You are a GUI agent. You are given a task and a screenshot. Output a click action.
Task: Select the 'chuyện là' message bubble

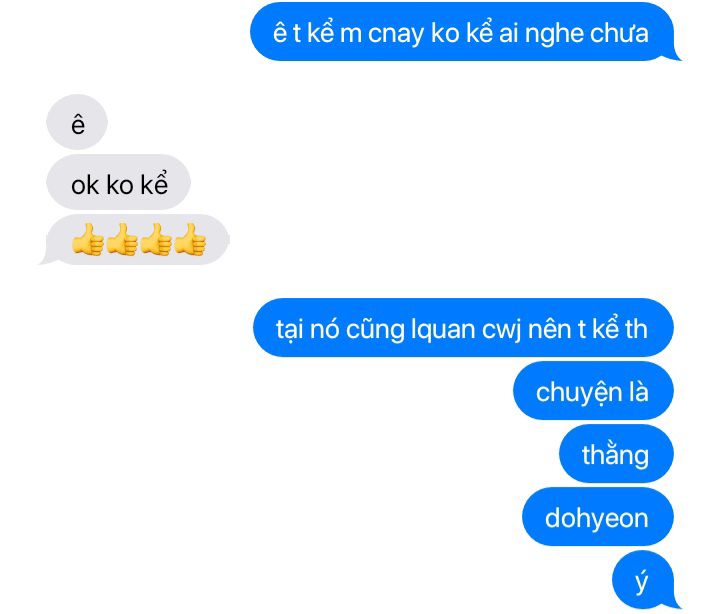coord(593,391)
